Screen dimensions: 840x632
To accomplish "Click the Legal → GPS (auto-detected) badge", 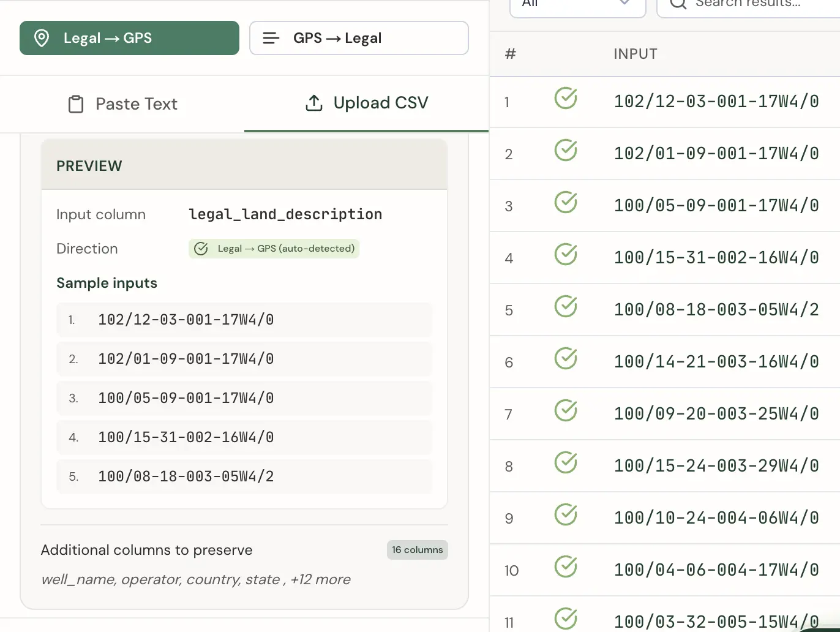I will click(x=274, y=249).
